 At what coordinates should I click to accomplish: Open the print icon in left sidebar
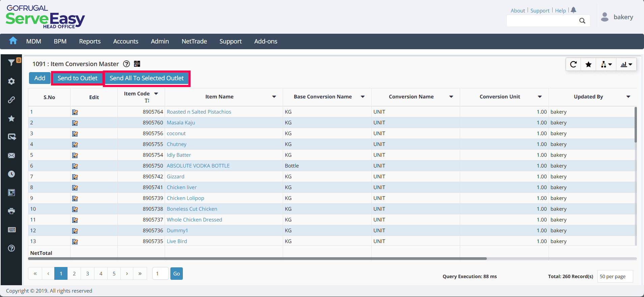pos(11,211)
